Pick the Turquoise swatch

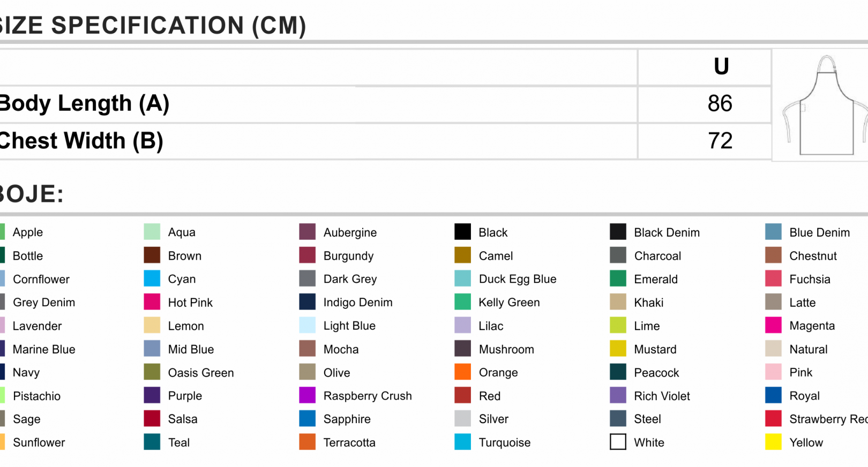point(463,442)
